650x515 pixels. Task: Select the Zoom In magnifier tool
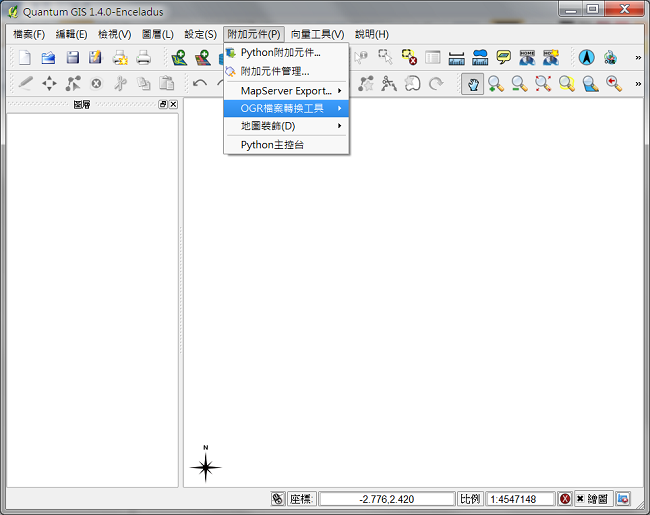(496, 84)
